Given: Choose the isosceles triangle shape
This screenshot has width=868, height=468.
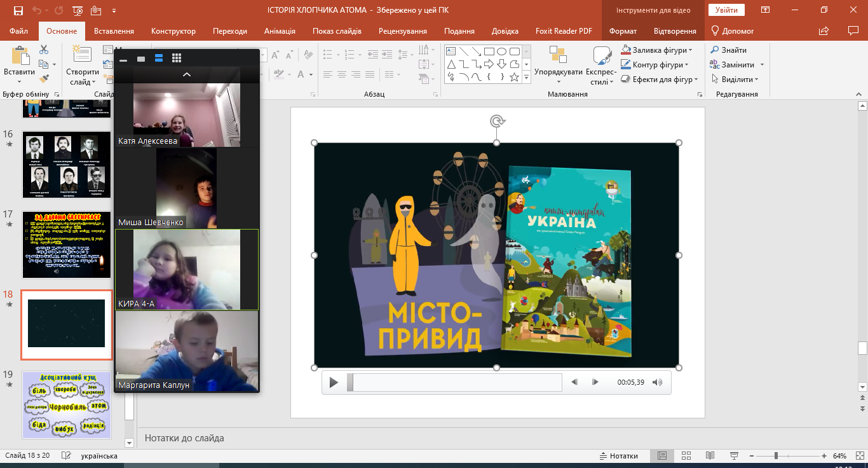Looking at the screenshot, I should point(451,64).
